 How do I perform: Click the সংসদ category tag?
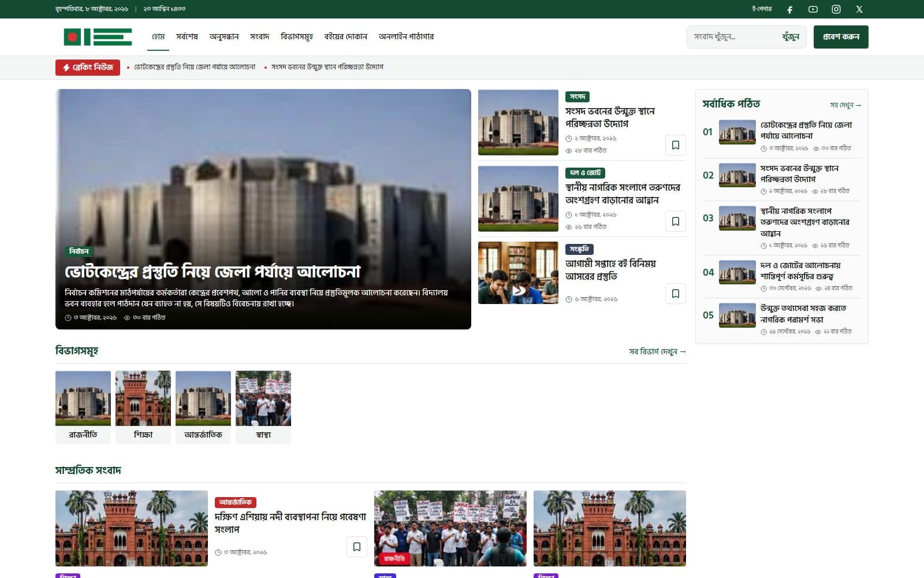click(577, 97)
